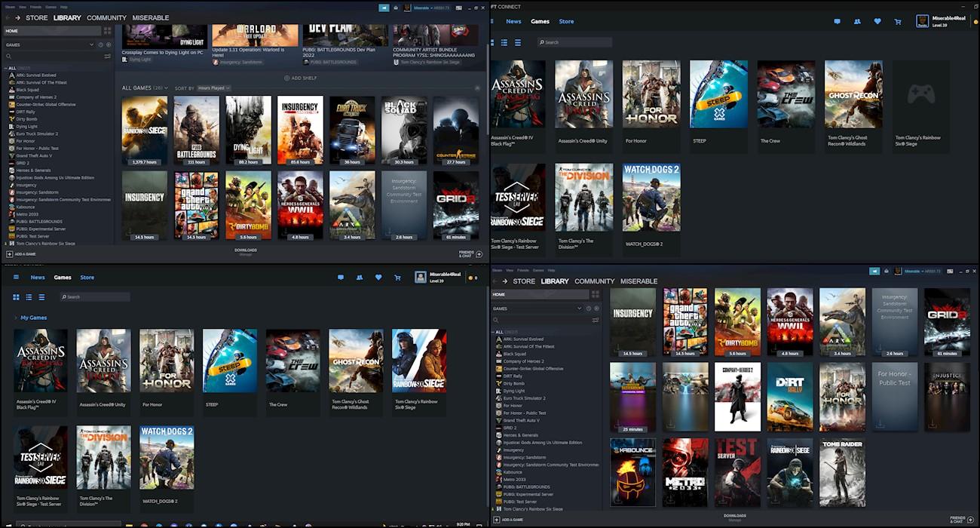Image resolution: width=980 pixels, height=528 pixels.
Task: Switch to list view in top-right Ubisoft Connect
Action: tap(505, 43)
